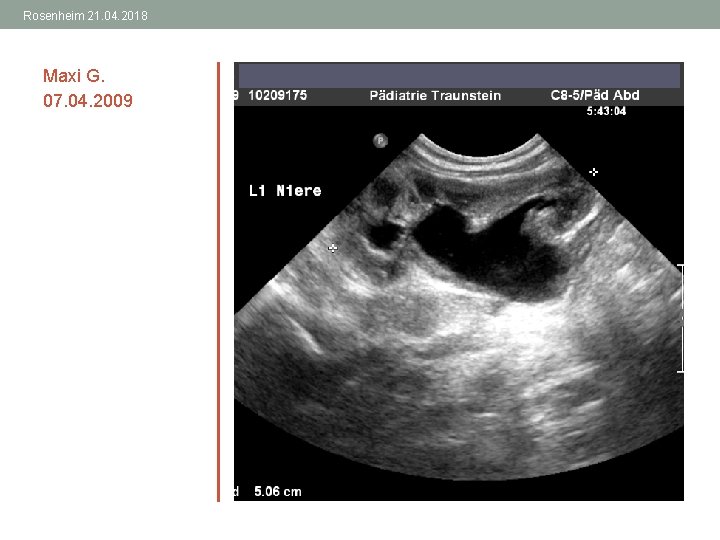Click the '5.06 cm' measurement value
720x540 pixels.
[278, 492]
